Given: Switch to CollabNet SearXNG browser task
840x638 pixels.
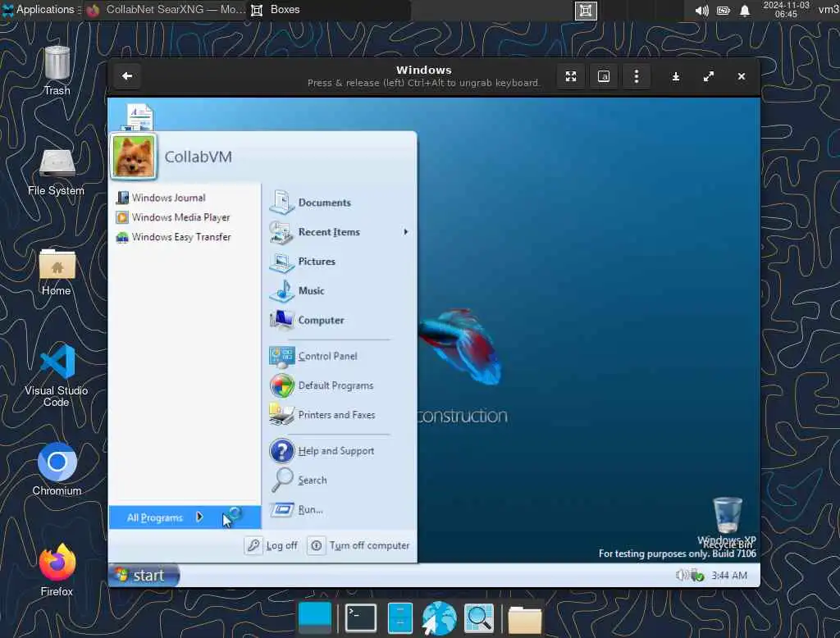Looking at the screenshot, I should 166,10.
